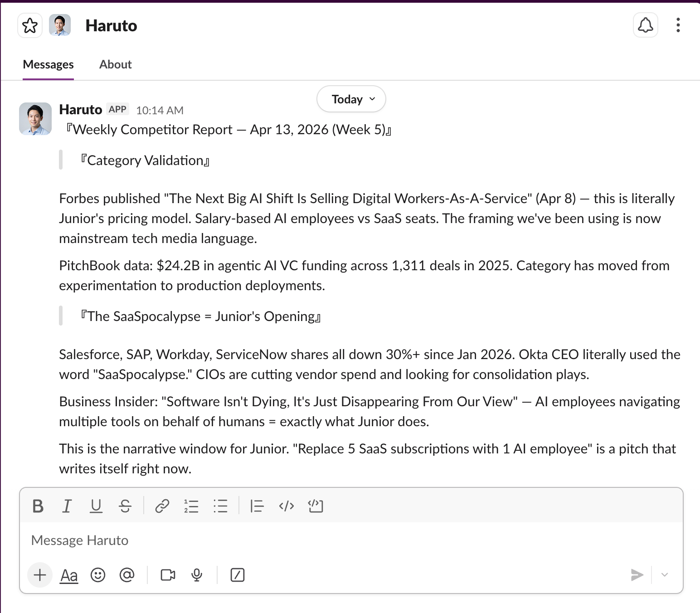The height and width of the screenshot is (613, 700).
Task: Click the 10:14 AM message timestamp
Action: (x=160, y=110)
